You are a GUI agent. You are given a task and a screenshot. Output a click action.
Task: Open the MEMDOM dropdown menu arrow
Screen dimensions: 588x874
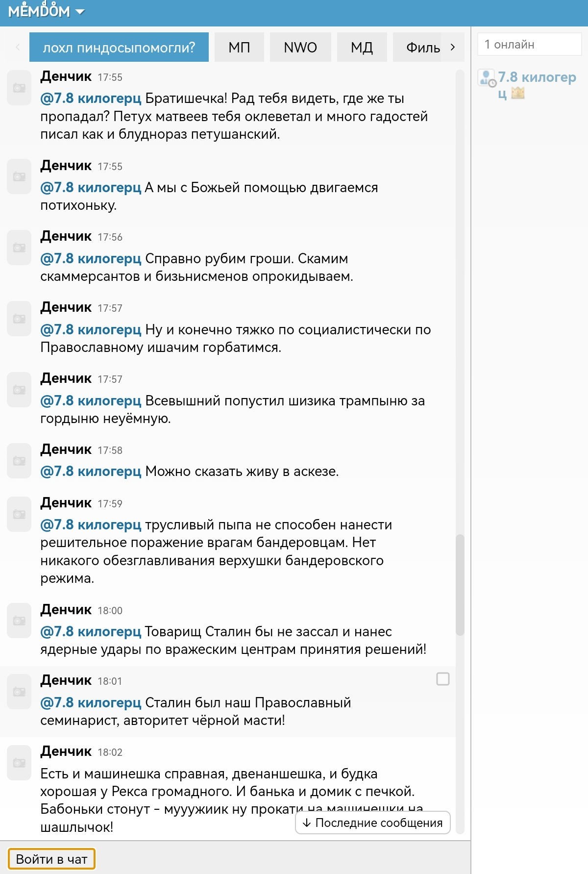80,12
